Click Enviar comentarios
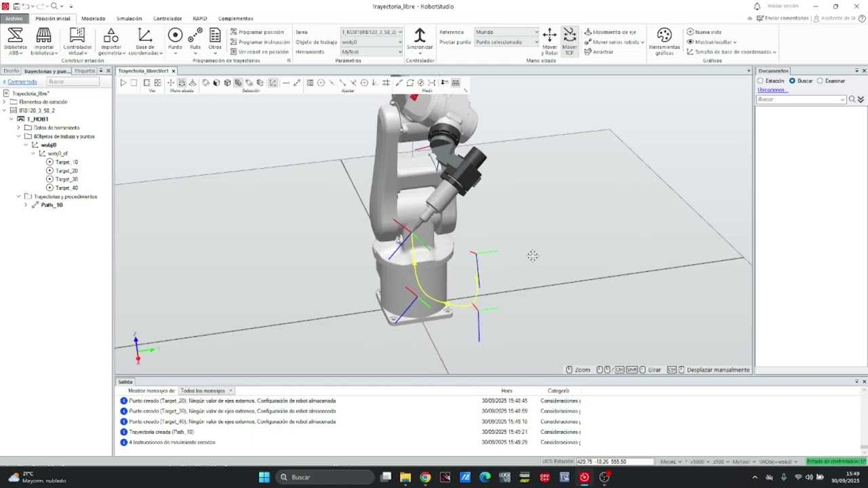The image size is (868, 488). pyautogui.click(x=783, y=18)
